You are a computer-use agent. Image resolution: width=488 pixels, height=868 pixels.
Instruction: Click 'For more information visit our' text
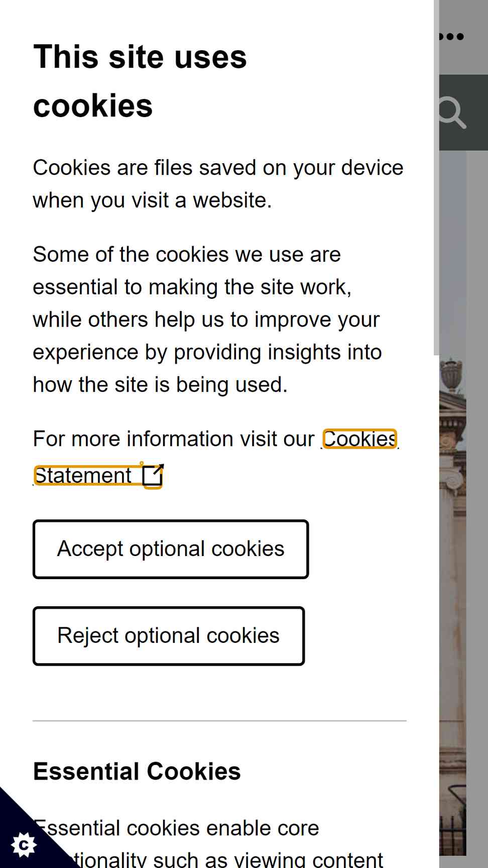pyautogui.click(x=173, y=439)
